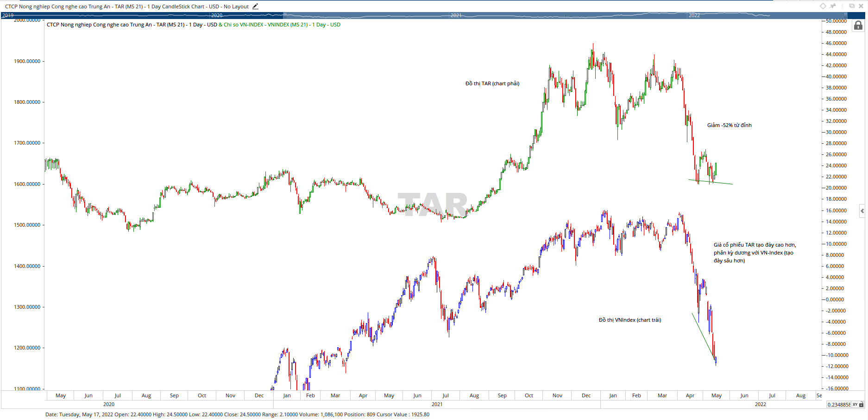Click the pencil edit icon beside chart title

coord(255,6)
